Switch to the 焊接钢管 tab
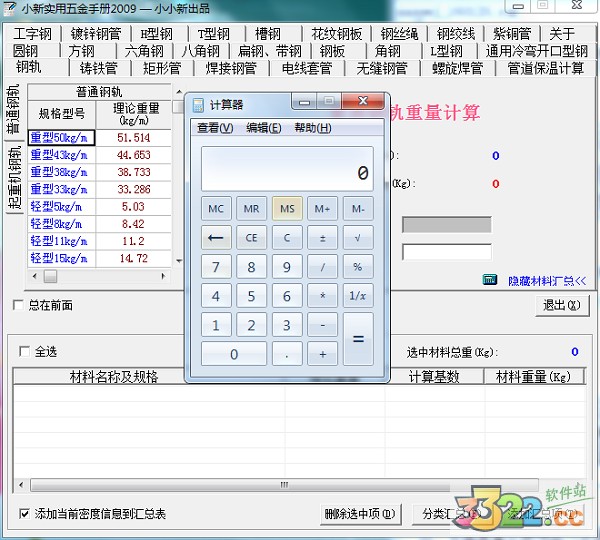The height and width of the screenshot is (540, 600). pos(231,68)
